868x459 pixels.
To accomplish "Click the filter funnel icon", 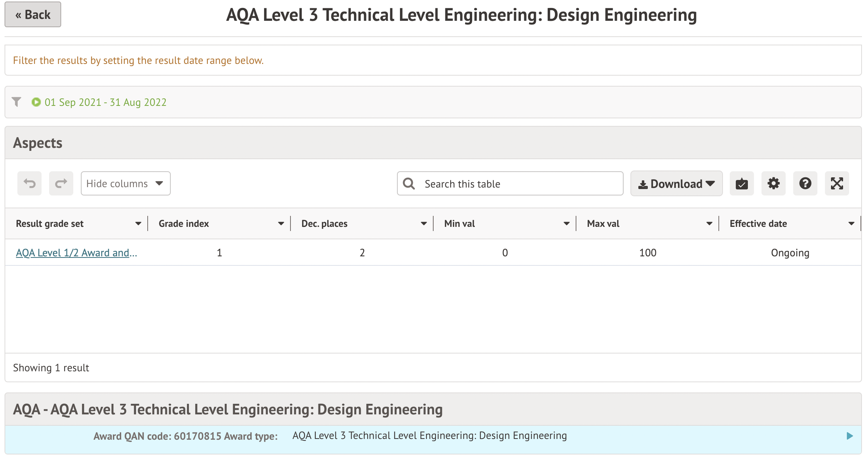I will tap(16, 102).
